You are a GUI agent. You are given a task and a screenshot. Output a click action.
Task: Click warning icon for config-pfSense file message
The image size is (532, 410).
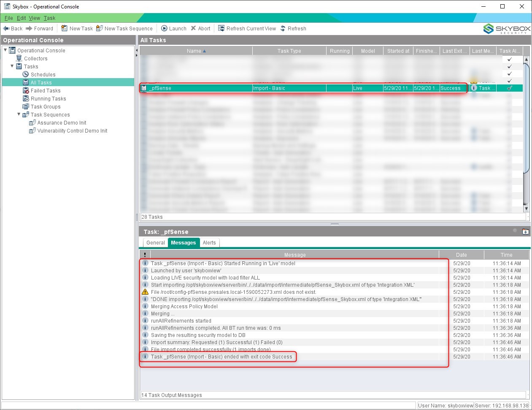point(145,292)
